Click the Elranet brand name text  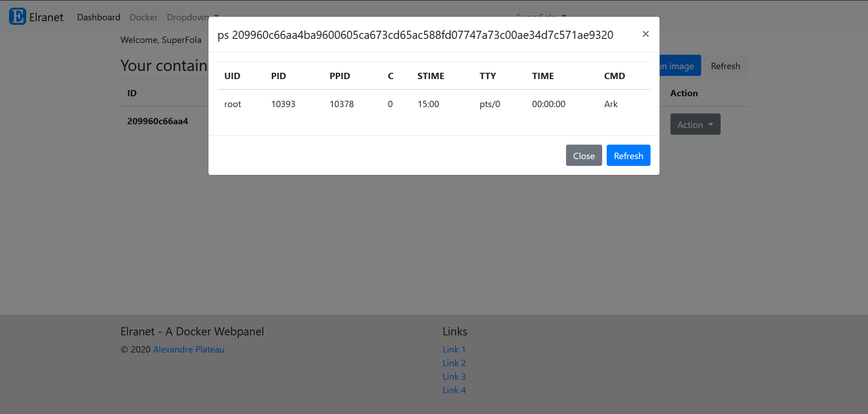tap(46, 17)
